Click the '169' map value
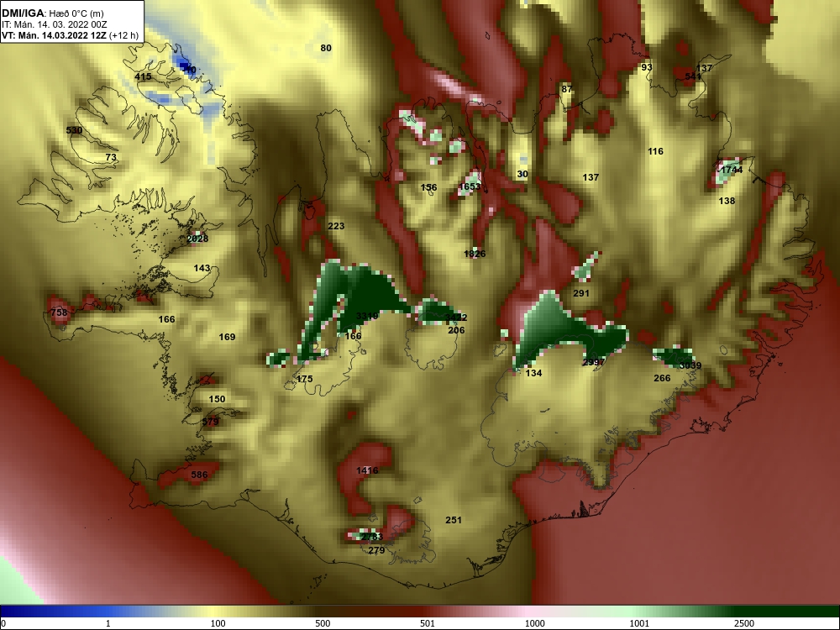 click(x=227, y=337)
